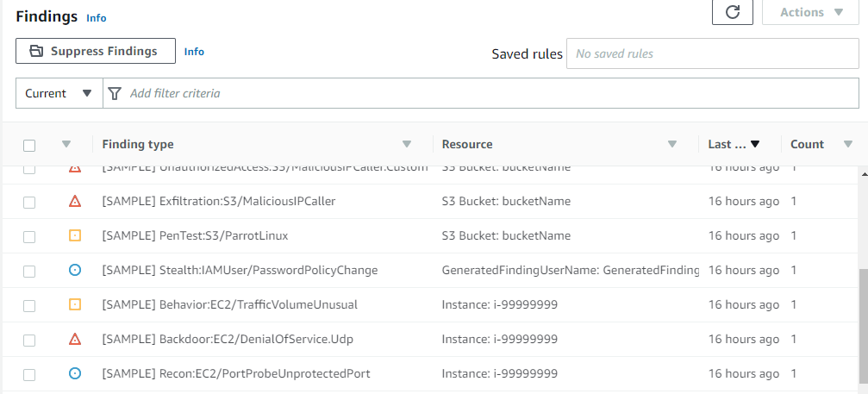
Task: Click the filter funnel icon
Action: pos(115,93)
